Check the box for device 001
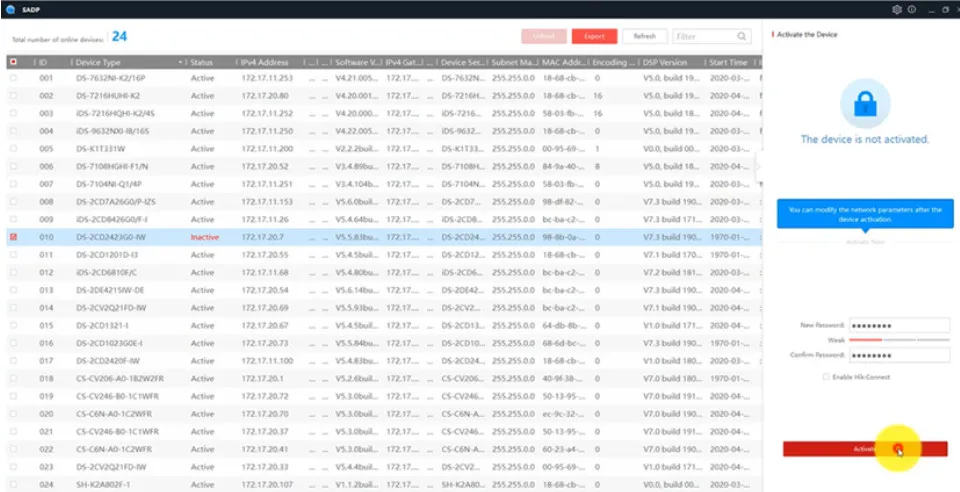The width and height of the screenshot is (960, 492). coord(13,78)
